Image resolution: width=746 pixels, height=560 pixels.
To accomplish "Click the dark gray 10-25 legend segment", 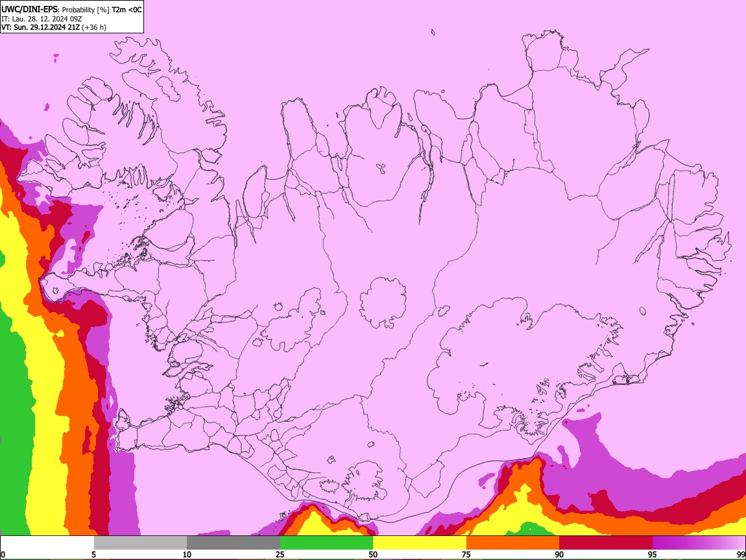I will [x=234, y=543].
